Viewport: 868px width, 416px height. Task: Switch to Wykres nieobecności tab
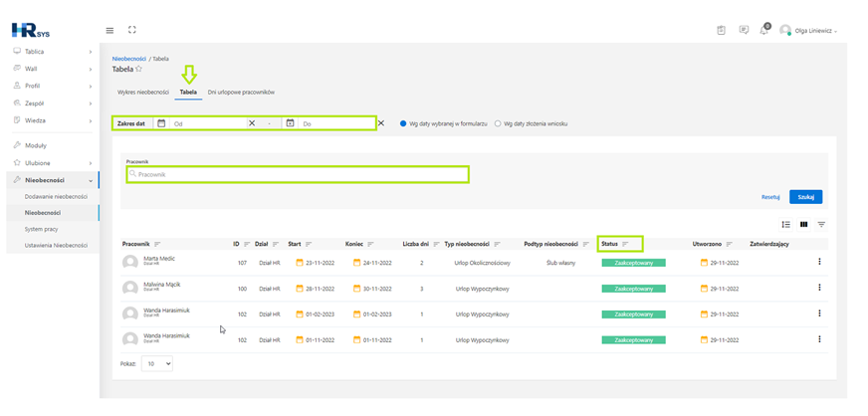coord(142,93)
